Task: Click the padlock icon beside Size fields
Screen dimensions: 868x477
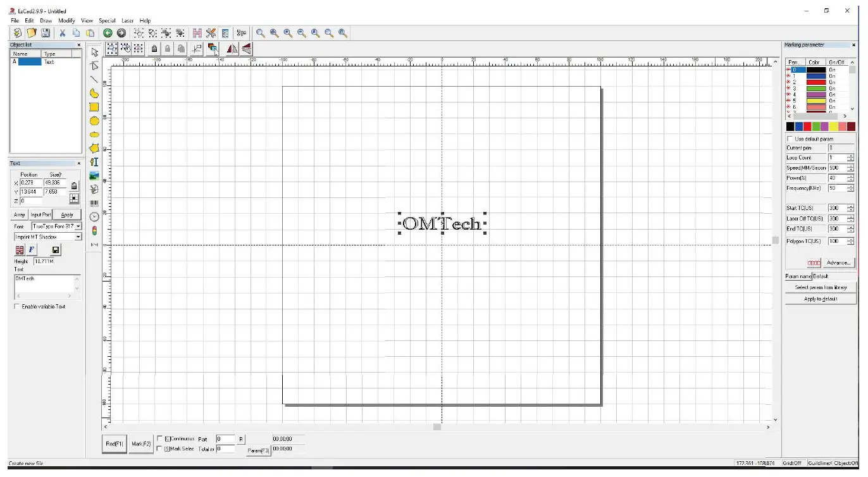Action: (x=74, y=186)
